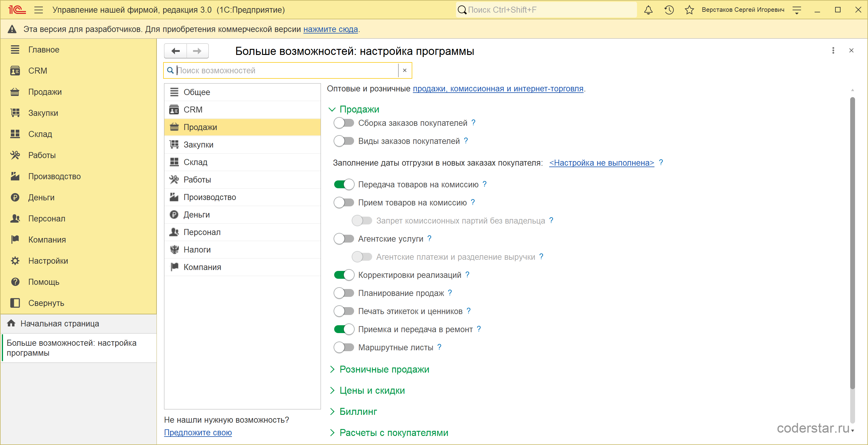Select Склад in the settings category list
The image size is (868, 445).
pos(242,162)
